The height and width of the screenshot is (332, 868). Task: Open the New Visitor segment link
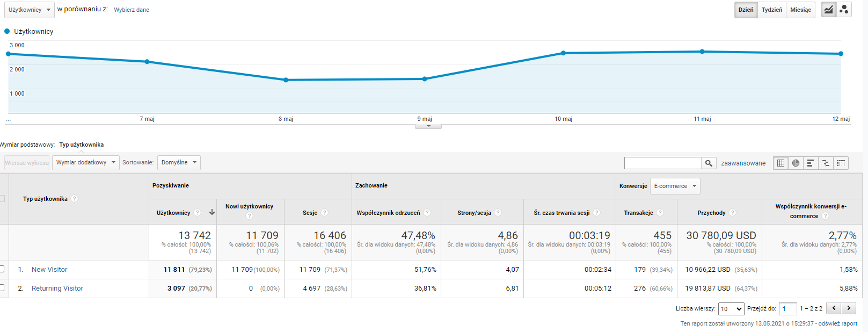point(49,270)
